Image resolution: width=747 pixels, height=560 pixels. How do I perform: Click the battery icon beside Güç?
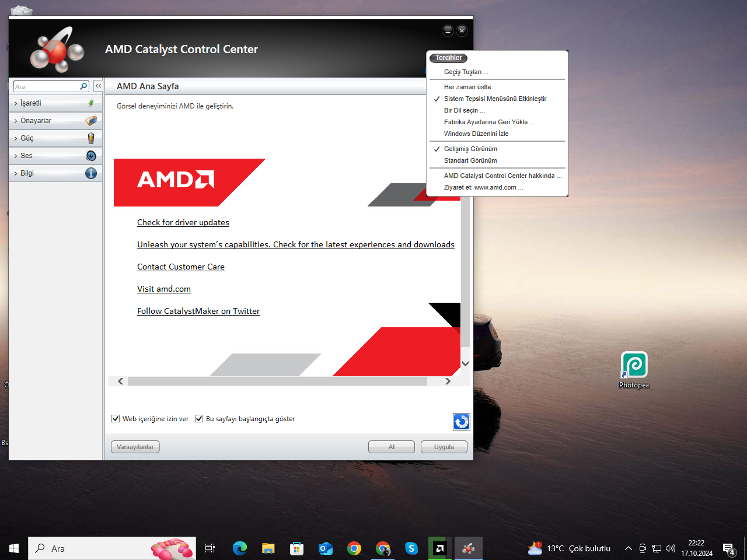[x=91, y=138]
